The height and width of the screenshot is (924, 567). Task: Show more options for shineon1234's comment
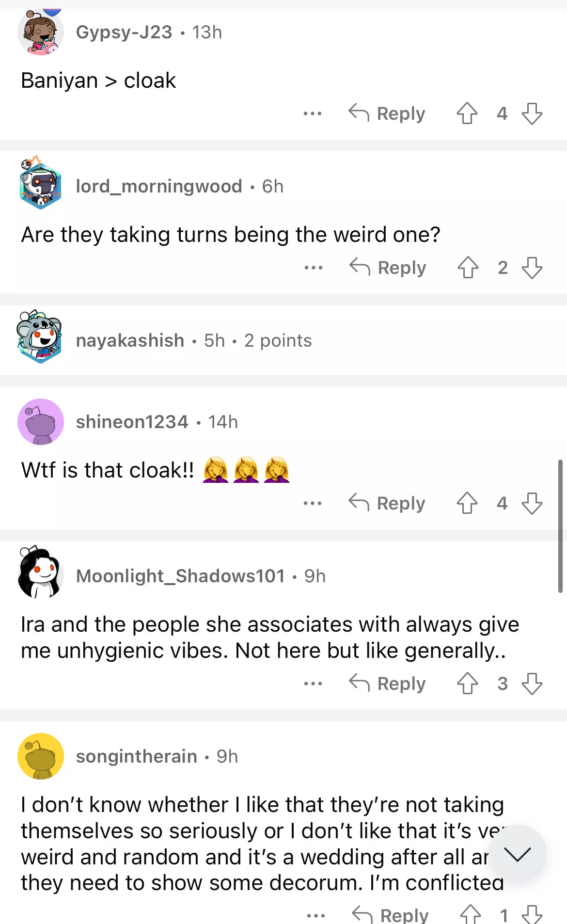tap(312, 503)
